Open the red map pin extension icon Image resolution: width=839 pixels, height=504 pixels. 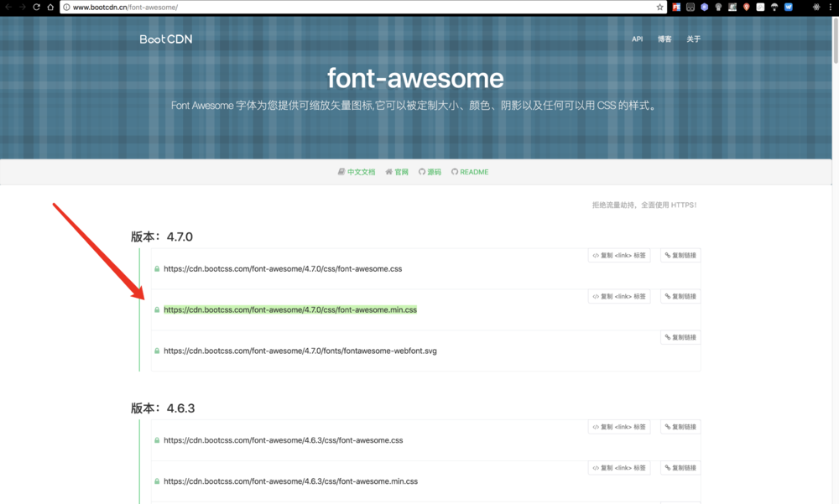pyautogui.click(x=746, y=7)
